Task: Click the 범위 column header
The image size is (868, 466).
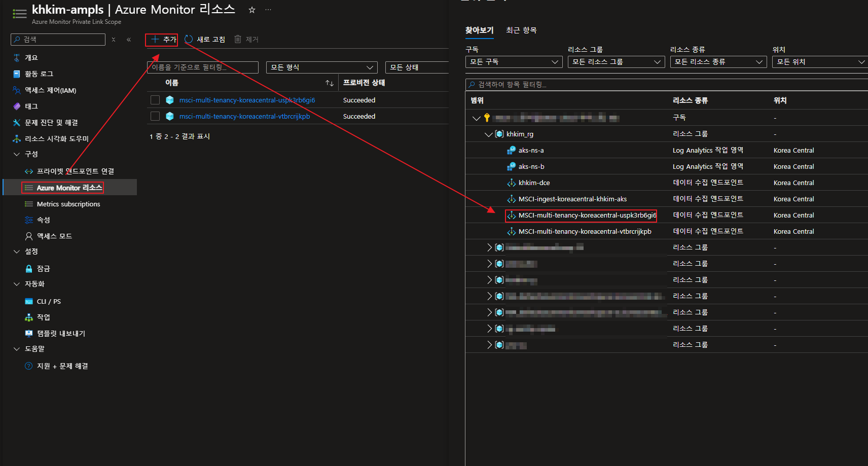Action: [x=477, y=100]
